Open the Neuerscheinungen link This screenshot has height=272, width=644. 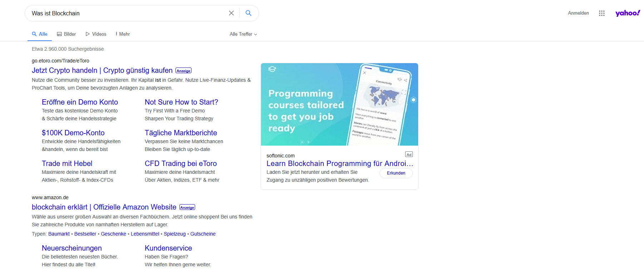pyautogui.click(x=72, y=248)
